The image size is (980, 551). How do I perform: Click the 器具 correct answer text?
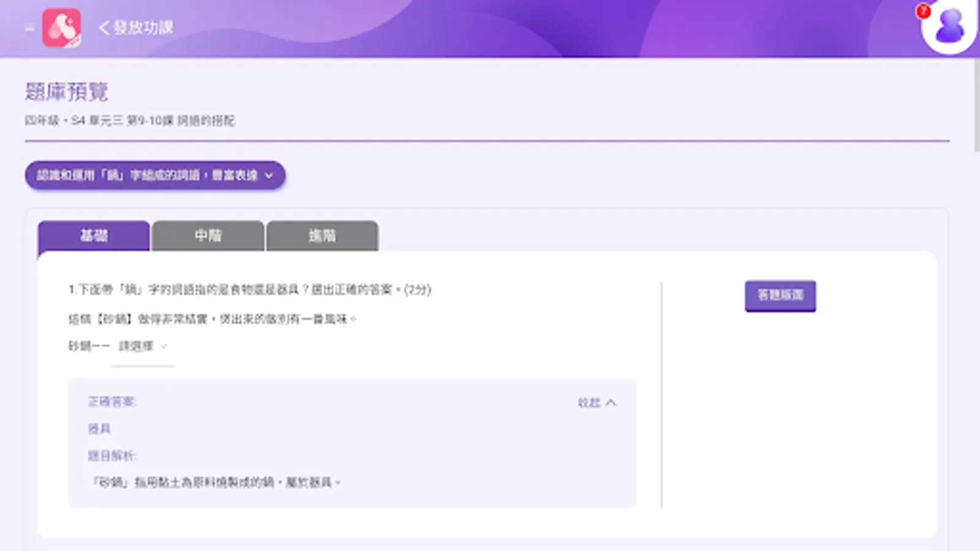click(99, 429)
